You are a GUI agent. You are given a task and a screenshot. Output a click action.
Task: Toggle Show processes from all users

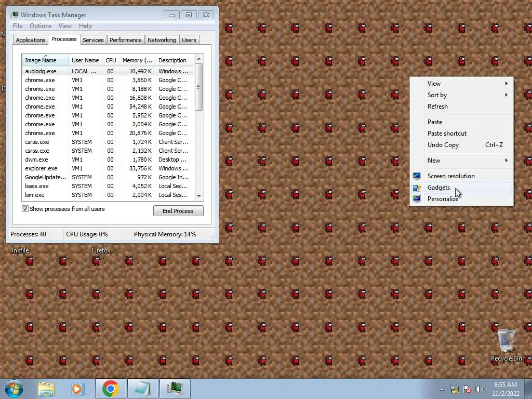tap(25, 209)
